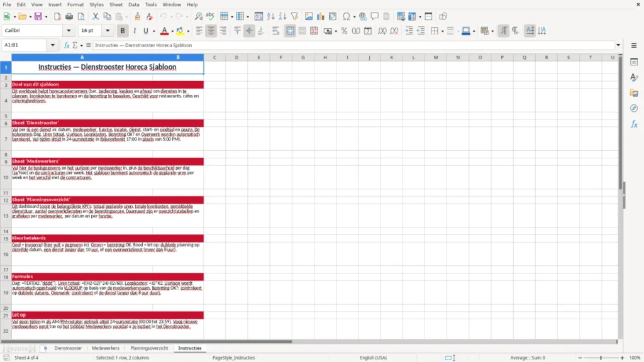The width and height of the screenshot is (644, 362).
Task: Format the cell as percent
Action: tap(344, 31)
